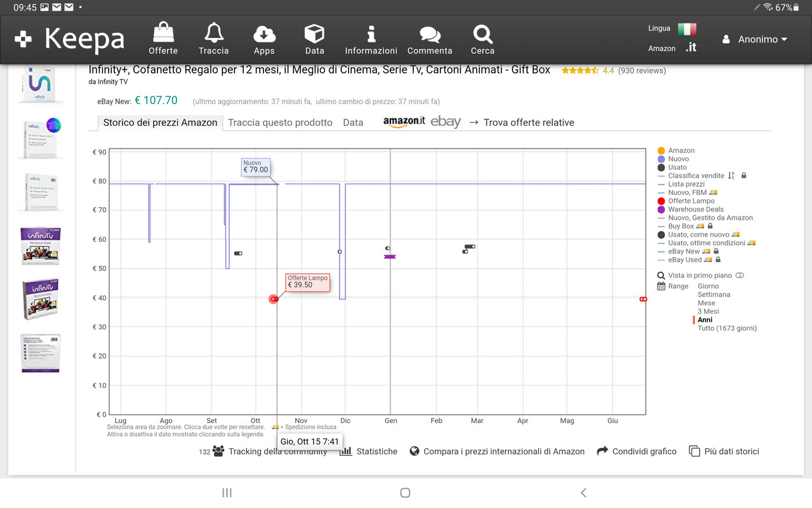Open Anonimo account dropdown
Screen dimensions: 812x508
755,39
